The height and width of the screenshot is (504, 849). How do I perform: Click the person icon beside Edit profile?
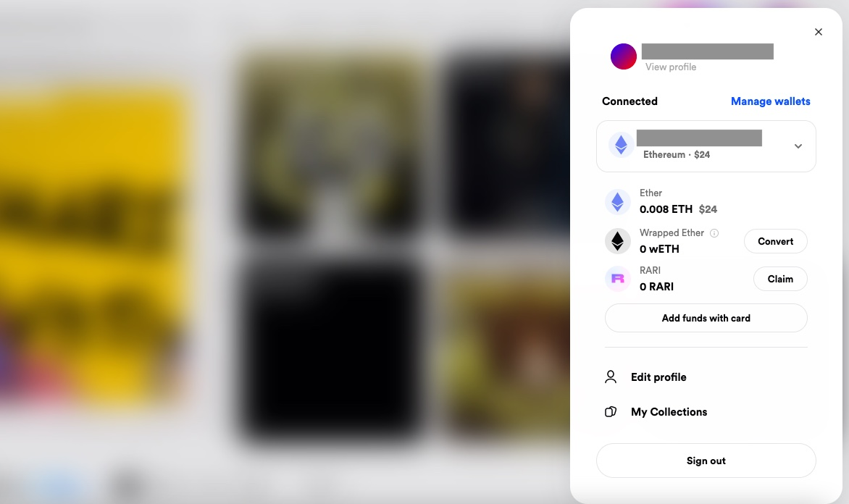[610, 377]
